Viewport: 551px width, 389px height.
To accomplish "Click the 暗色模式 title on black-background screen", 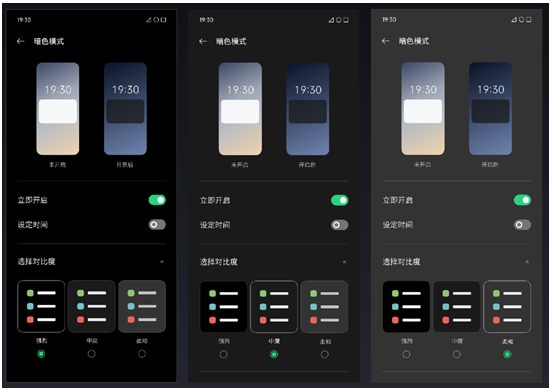I will click(x=49, y=41).
